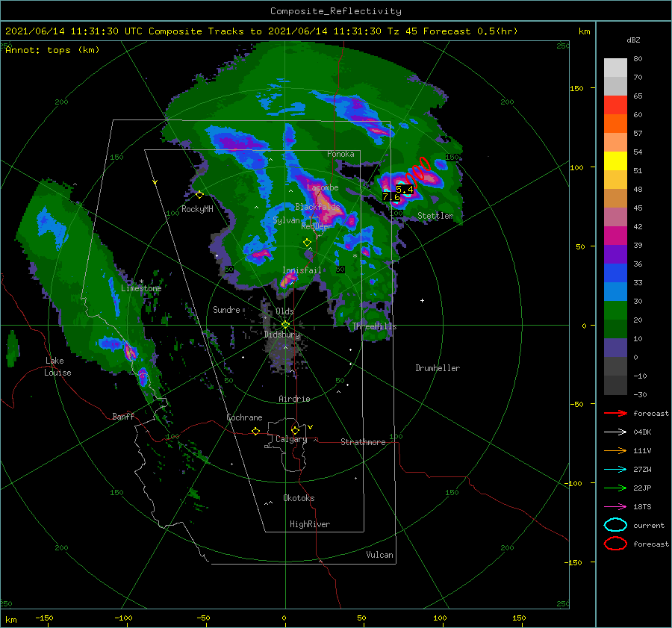Click the radar center diamond between Olds and Didsbury
This screenshot has height=628, width=672.
(285, 325)
